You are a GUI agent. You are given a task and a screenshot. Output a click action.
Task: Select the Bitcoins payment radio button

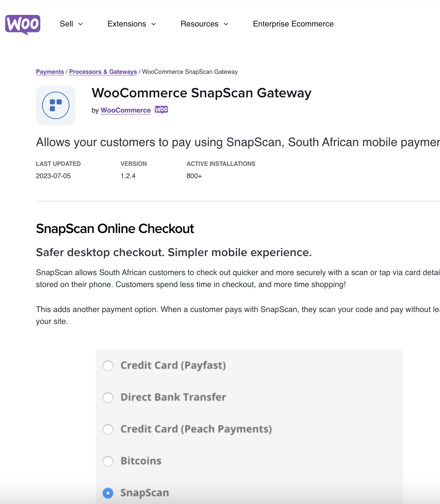click(108, 461)
